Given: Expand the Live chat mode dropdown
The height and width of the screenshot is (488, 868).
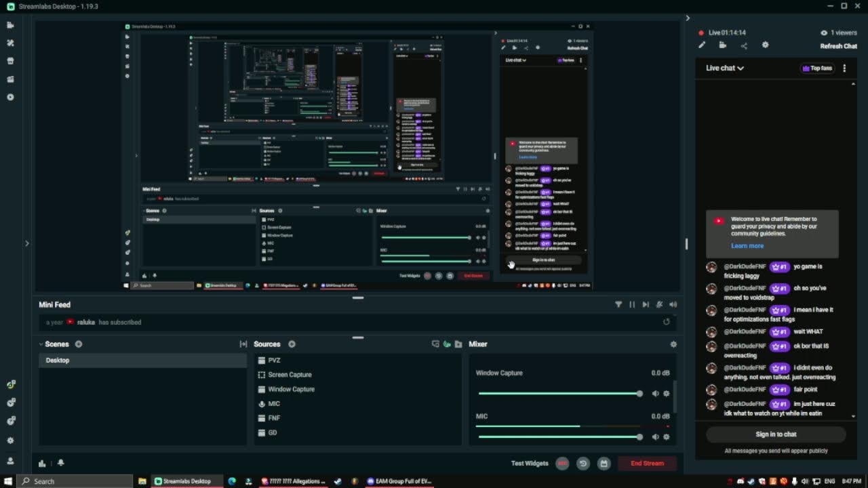Looking at the screenshot, I should tap(725, 68).
